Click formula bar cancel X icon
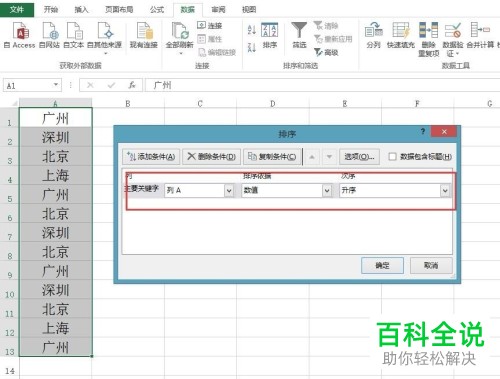Screen dimensions: 500x379 click(x=90, y=85)
